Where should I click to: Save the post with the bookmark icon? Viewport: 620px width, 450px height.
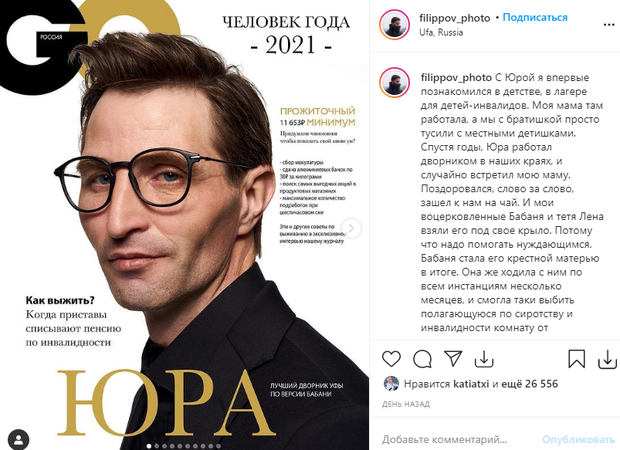coord(577,359)
